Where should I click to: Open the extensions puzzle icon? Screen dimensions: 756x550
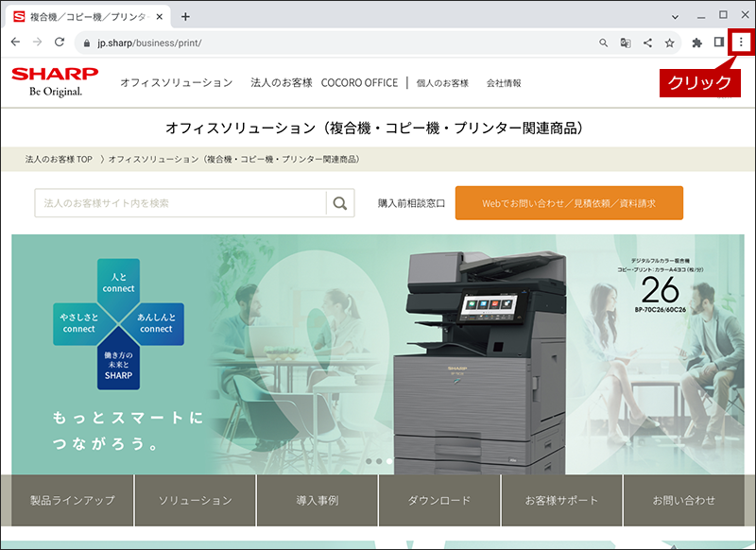click(x=696, y=43)
